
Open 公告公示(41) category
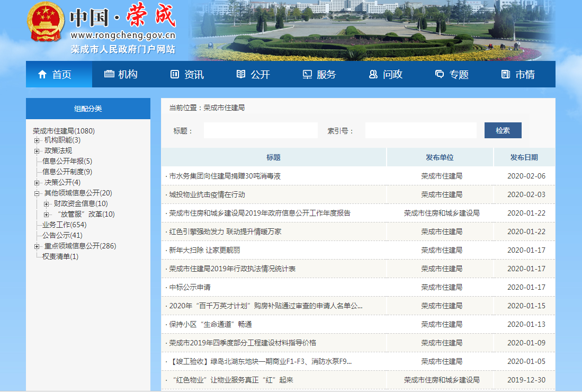62,235
